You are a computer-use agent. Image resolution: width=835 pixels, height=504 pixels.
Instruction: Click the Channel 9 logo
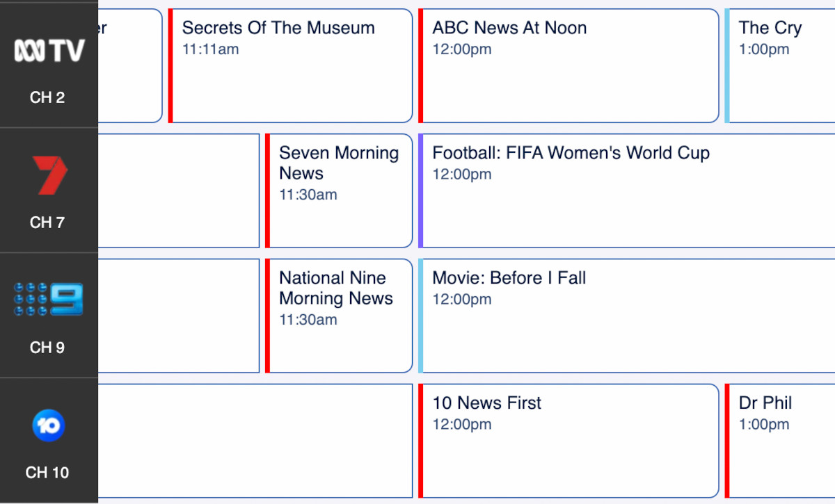(48, 299)
